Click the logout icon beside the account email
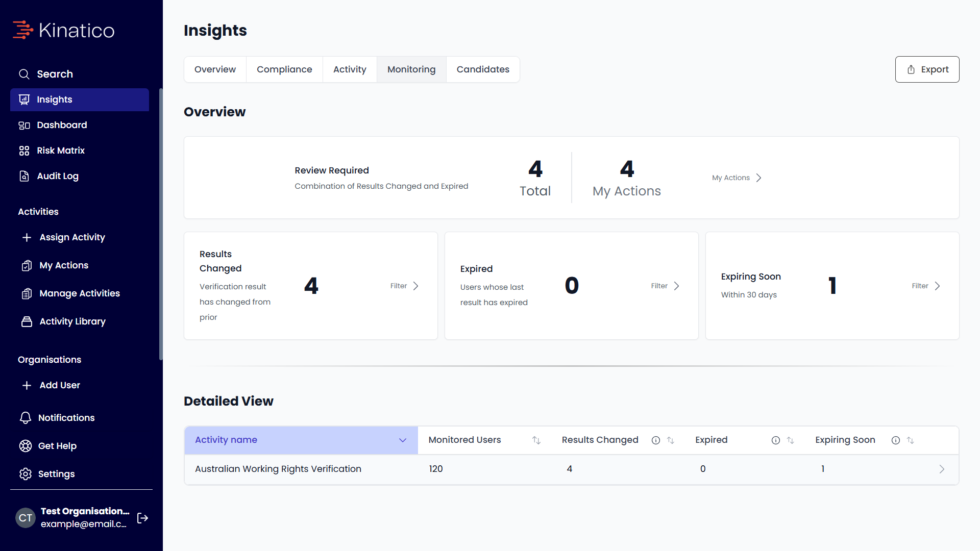 tap(143, 518)
